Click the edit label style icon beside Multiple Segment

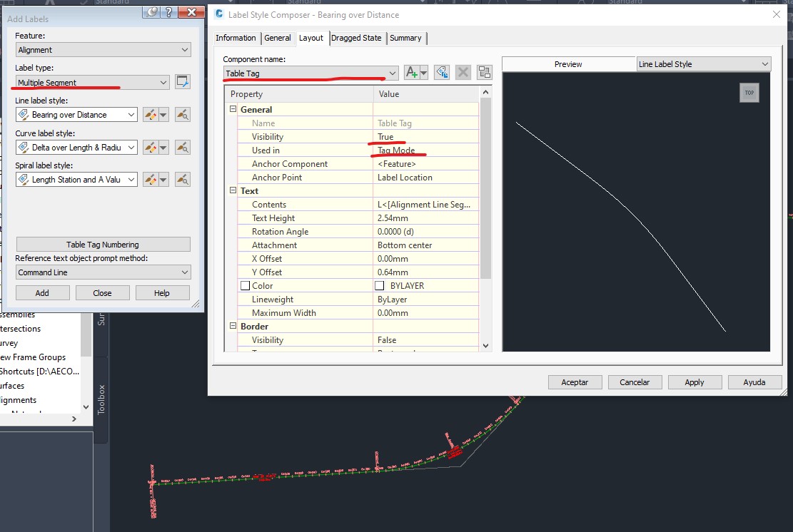(183, 81)
